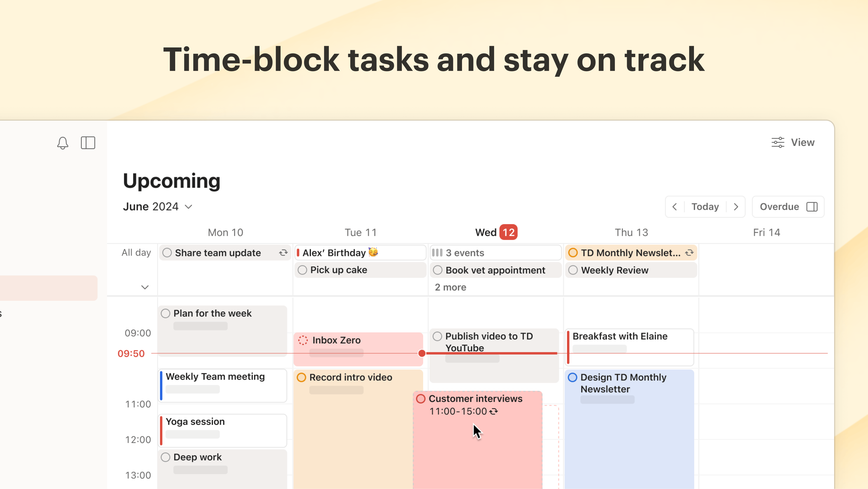Image resolution: width=868 pixels, height=489 pixels.
Task: Click the 3 events calendar bars icon
Action: [437, 253]
